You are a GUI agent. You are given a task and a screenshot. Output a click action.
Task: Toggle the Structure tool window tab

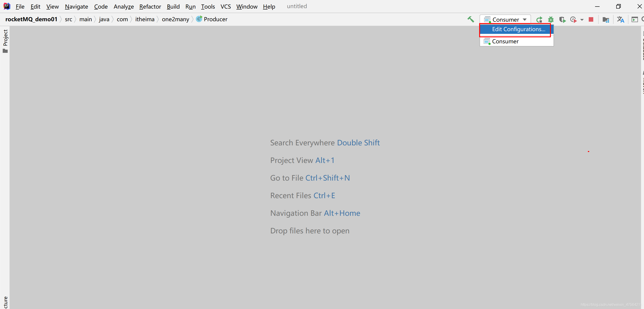[5, 302]
